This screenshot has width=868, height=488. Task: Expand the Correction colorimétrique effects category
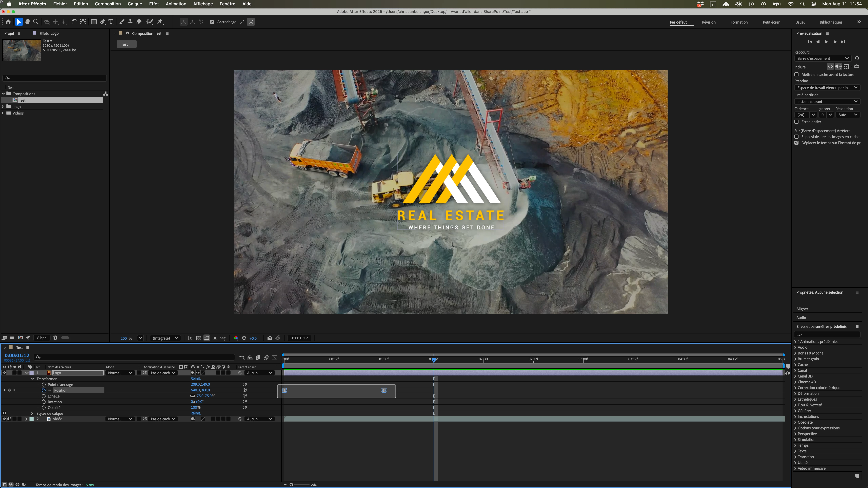(x=796, y=388)
